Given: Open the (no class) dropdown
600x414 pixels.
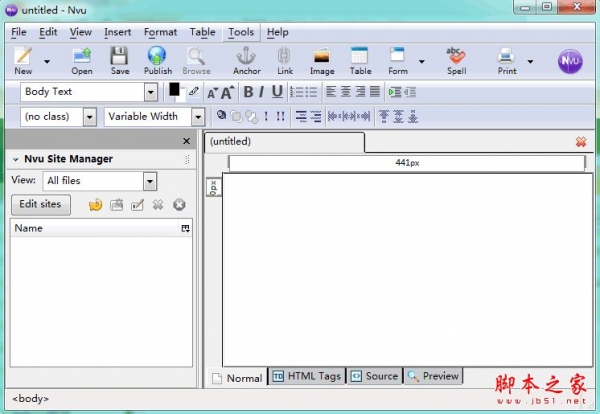Looking at the screenshot, I should coord(90,117).
